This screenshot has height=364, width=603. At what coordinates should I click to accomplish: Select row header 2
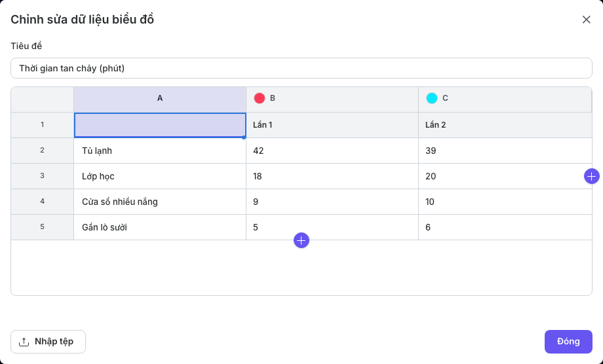pos(43,151)
